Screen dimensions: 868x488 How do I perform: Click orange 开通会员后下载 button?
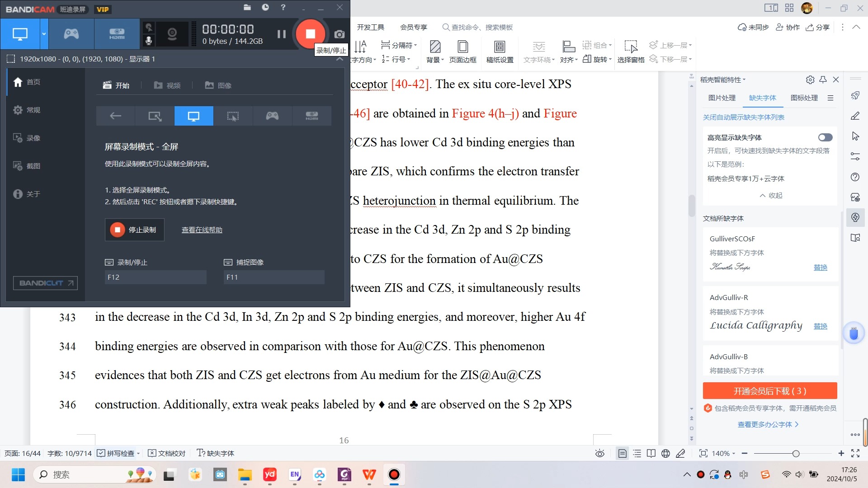click(x=769, y=391)
